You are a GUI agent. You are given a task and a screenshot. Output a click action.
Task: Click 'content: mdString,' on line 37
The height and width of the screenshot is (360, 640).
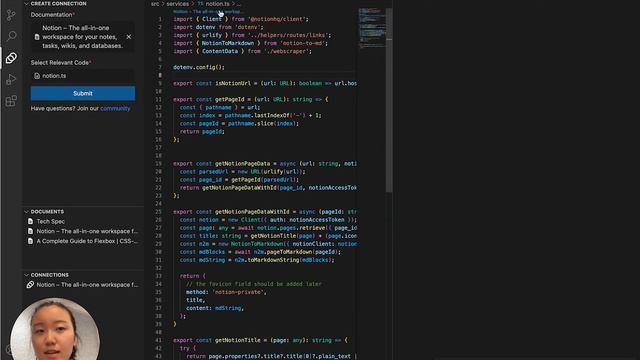pos(215,308)
